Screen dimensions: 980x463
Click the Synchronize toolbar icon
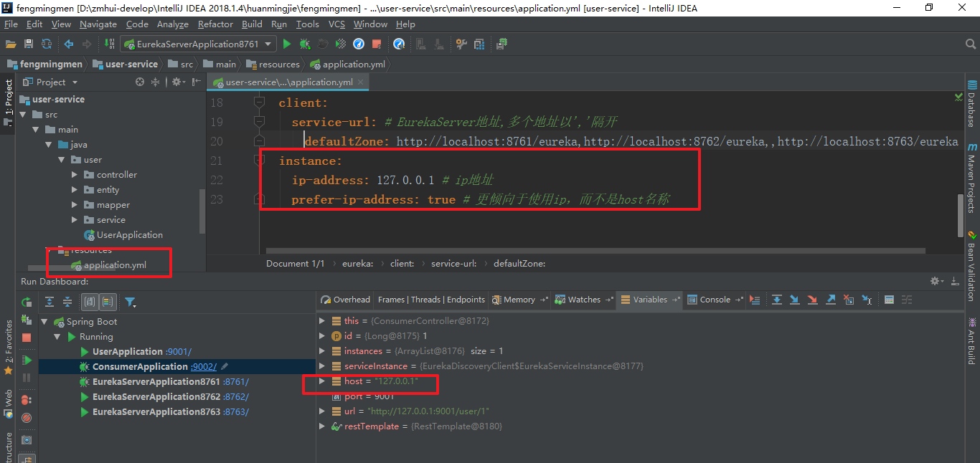point(47,44)
